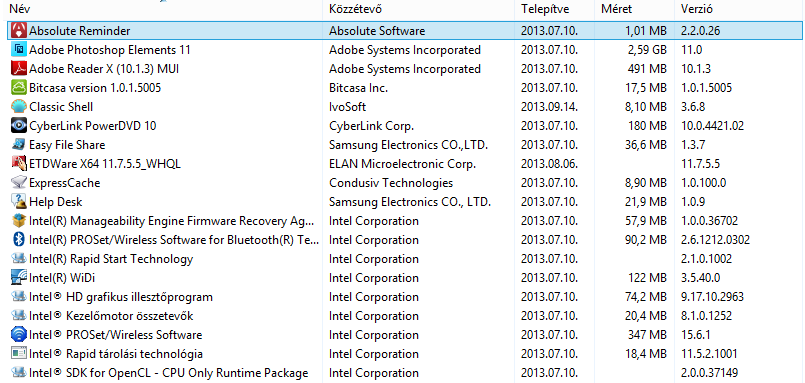This screenshot has height=383, width=805.
Task: Click version 1.0.0.36702
Action: coord(709,221)
